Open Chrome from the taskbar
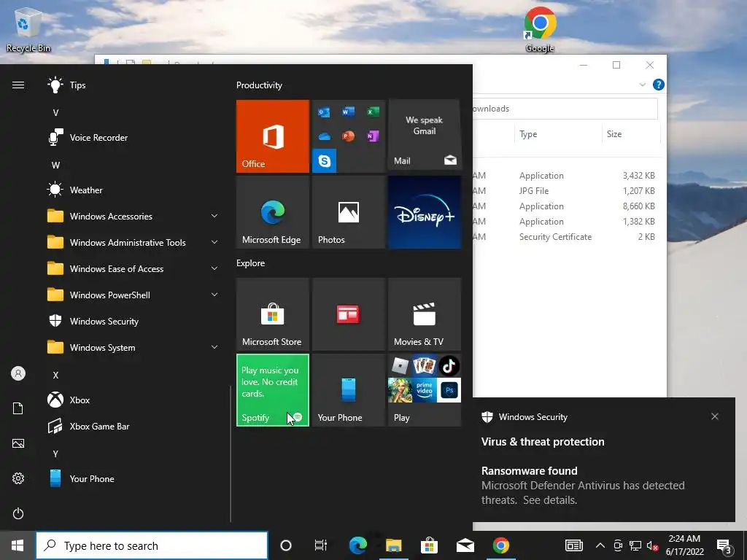 click(x=500, y=545)
